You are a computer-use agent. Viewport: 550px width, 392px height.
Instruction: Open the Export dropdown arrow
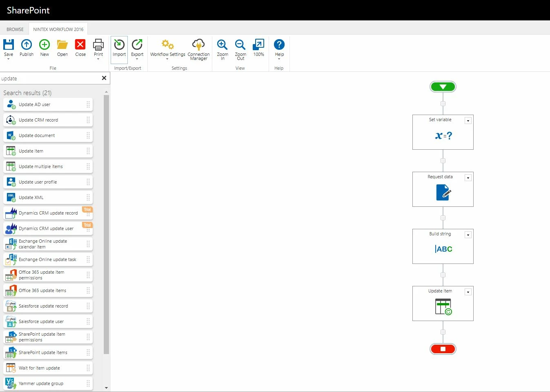pos(137,59)
